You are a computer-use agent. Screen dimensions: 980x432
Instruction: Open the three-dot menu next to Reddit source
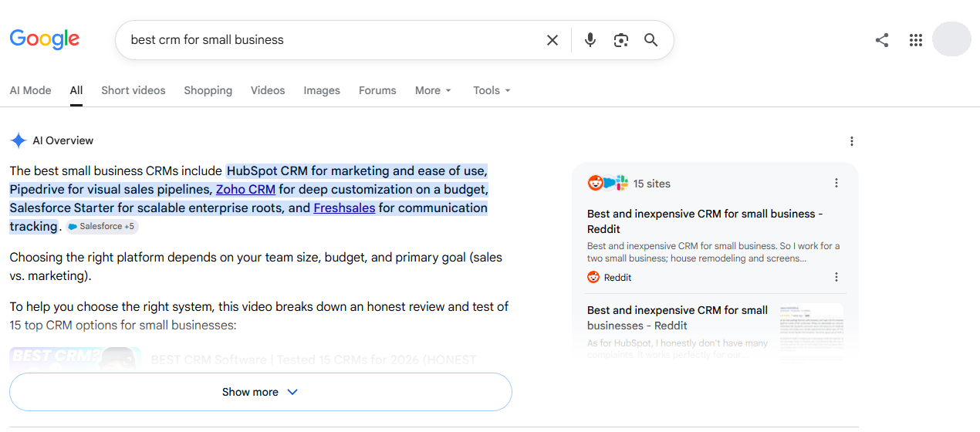click(836, 277)
